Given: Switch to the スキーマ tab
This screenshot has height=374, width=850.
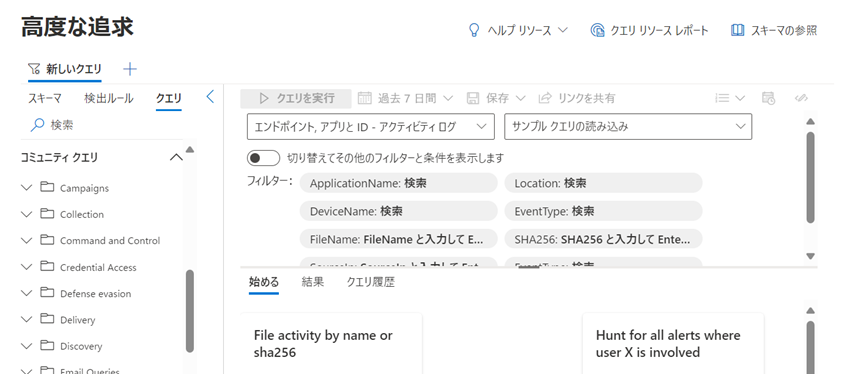Looking at the screenshot, I should point(45,98).
